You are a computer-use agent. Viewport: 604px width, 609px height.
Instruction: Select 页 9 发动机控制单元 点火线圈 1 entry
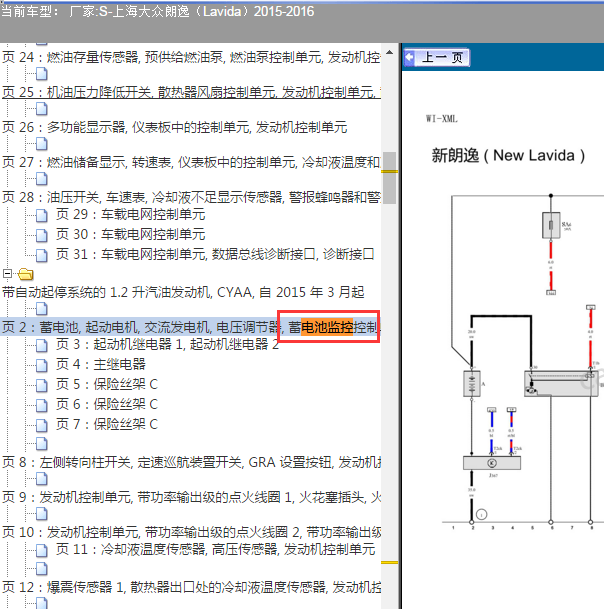point(191,497)
